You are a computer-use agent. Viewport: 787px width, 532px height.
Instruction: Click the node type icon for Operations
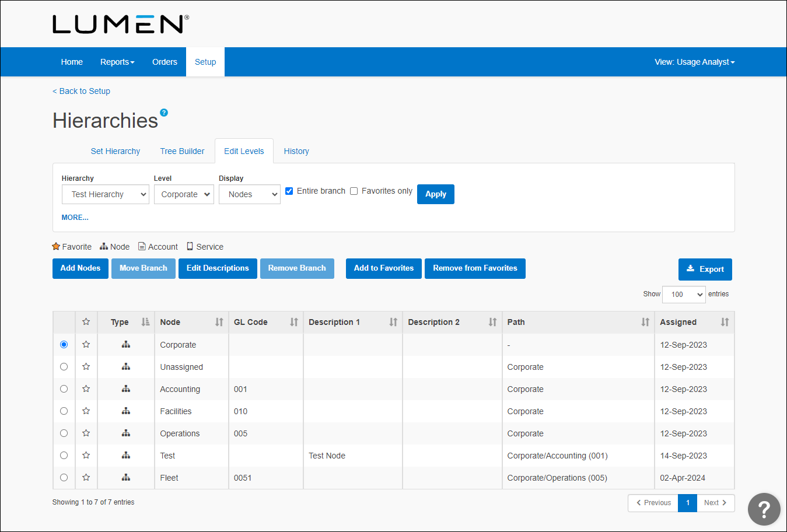(125, 433)
